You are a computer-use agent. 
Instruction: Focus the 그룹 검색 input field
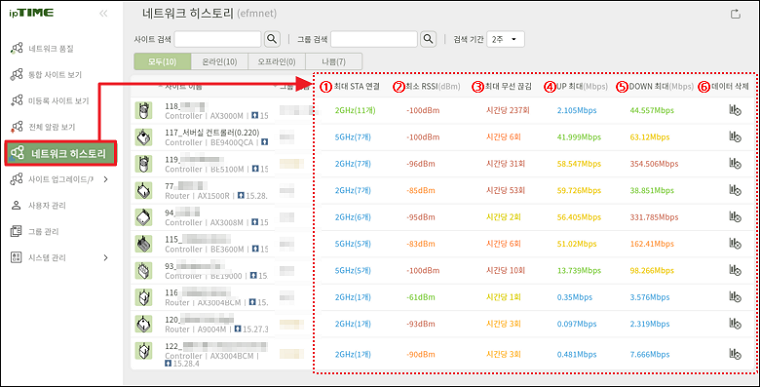pos(374,39)
